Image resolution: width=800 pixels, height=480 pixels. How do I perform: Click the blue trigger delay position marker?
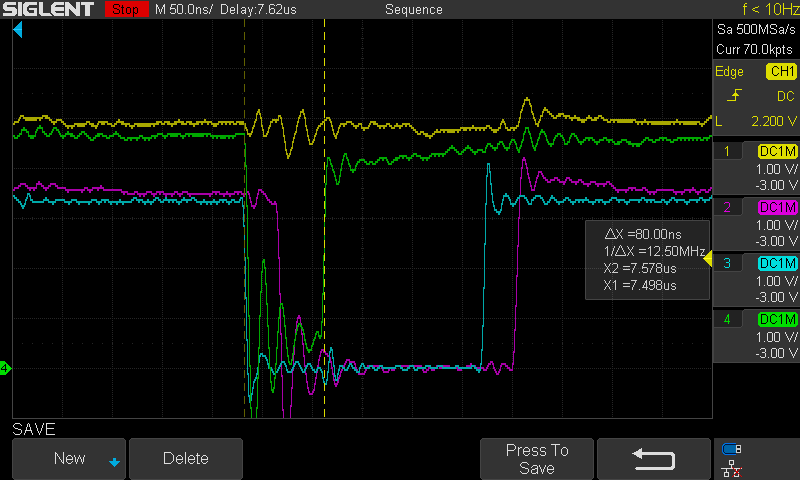tap(18, 33)
